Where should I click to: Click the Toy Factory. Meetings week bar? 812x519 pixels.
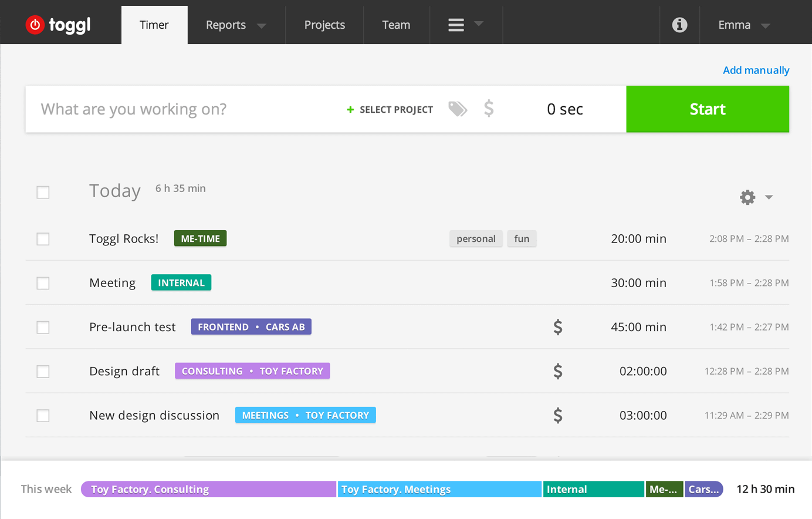click(x=439, y=489)
